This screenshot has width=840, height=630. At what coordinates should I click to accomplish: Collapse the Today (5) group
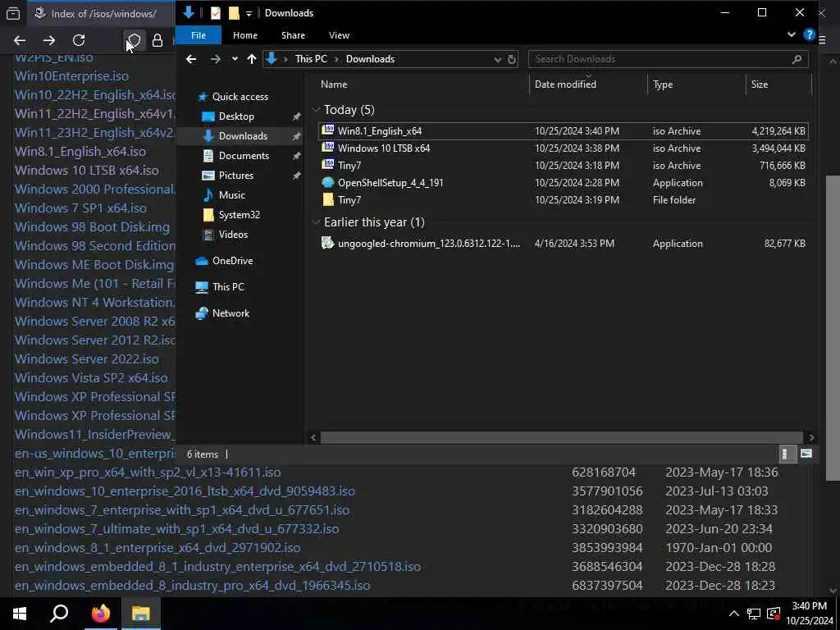[316, 110]
